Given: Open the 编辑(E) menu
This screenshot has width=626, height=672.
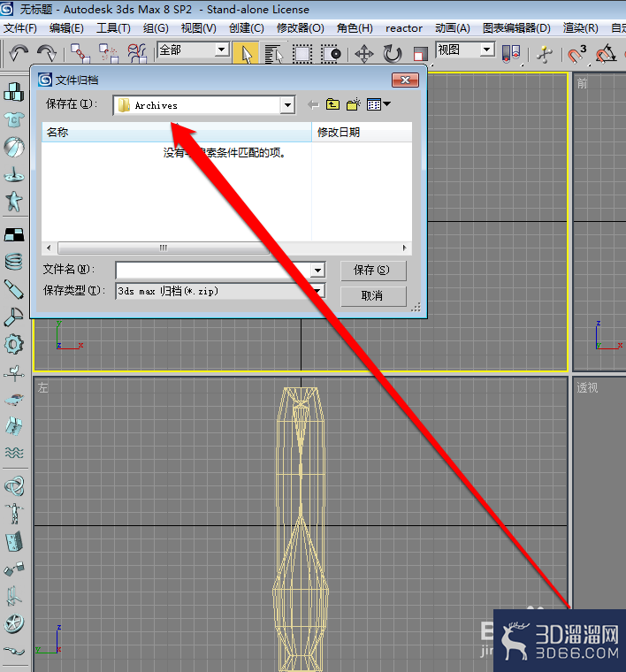Looking at the screenshot, I should [66, 28].
